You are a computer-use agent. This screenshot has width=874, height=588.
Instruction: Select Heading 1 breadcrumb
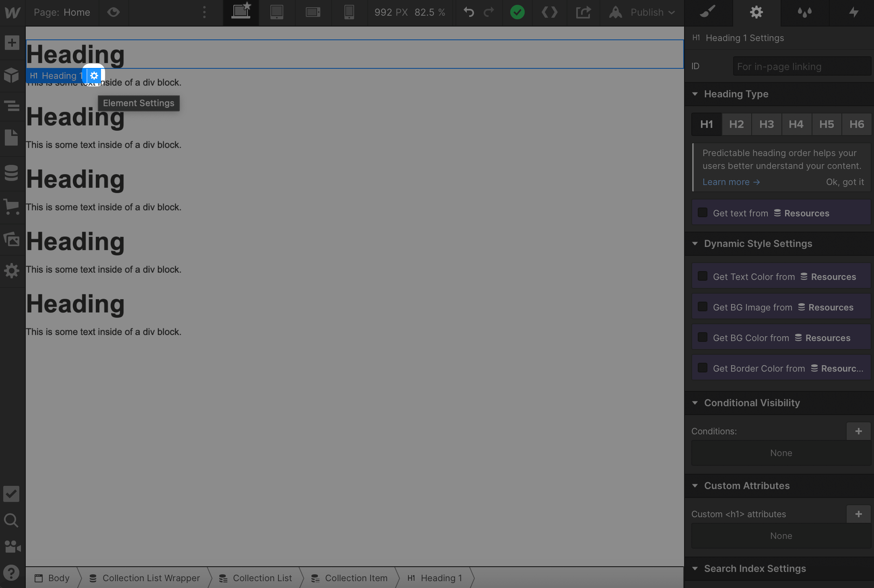click(435, 578)
